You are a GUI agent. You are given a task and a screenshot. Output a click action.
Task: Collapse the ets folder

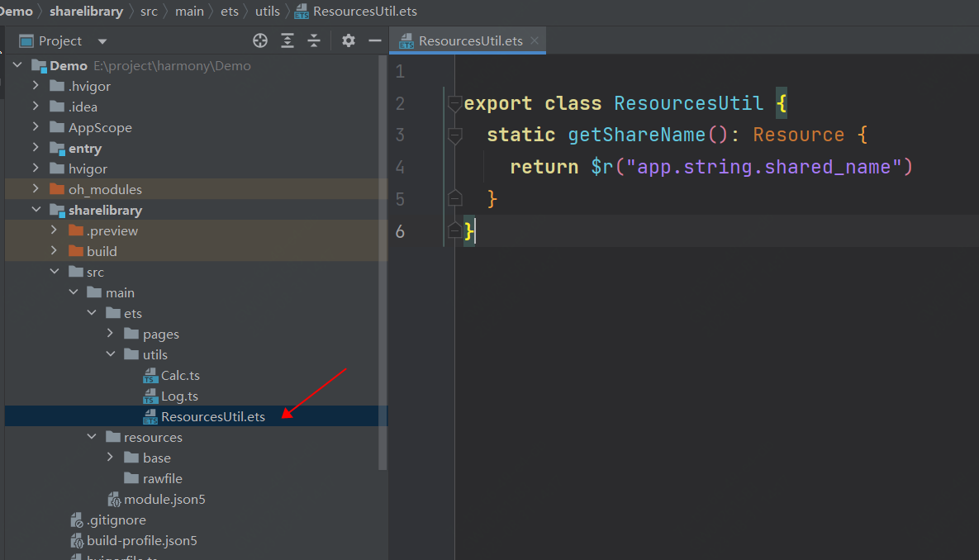coord(92,313)
